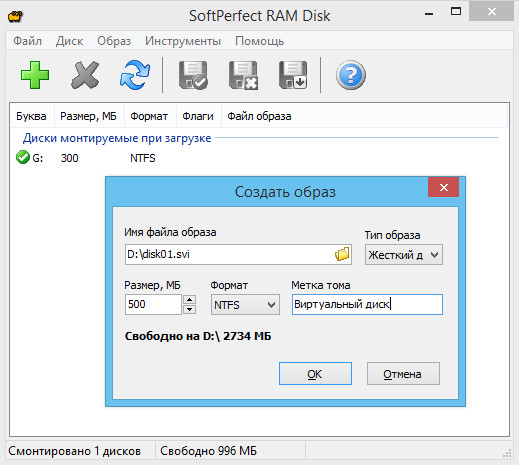
Task: Click the green check status icon for disk G:
Action: [x=23, y=157]
